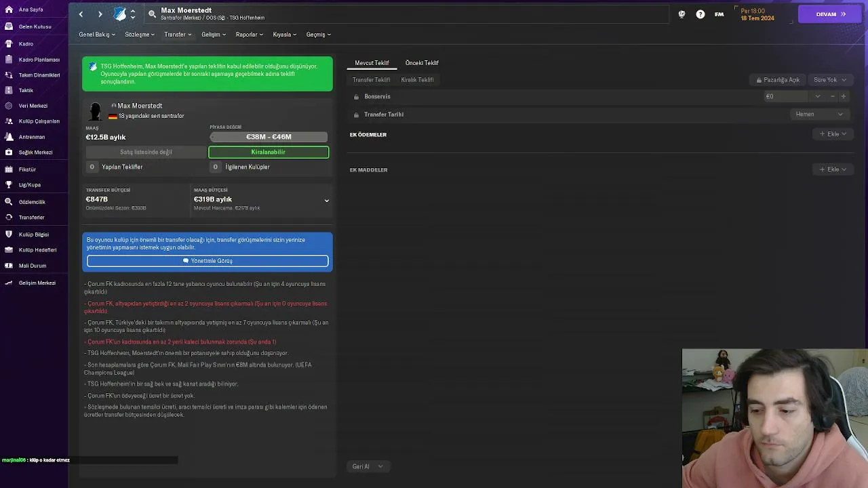Open Mali Durum finances icon

9,266
